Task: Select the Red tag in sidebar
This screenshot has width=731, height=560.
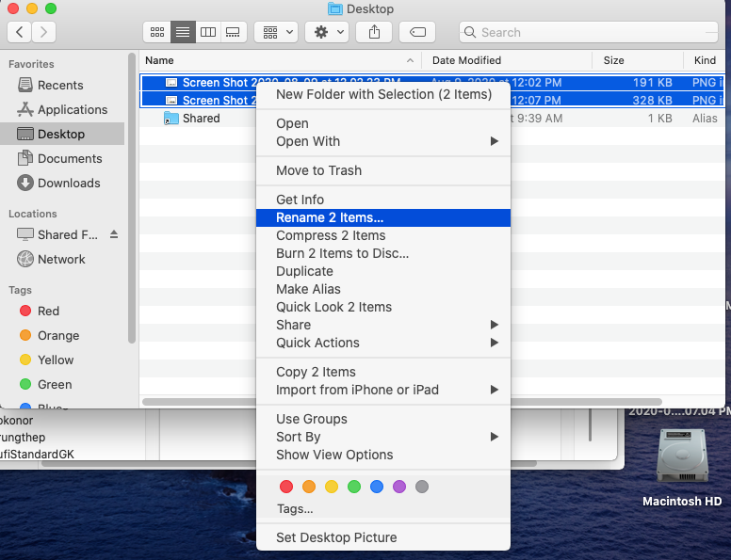Action: click(62, 311)
